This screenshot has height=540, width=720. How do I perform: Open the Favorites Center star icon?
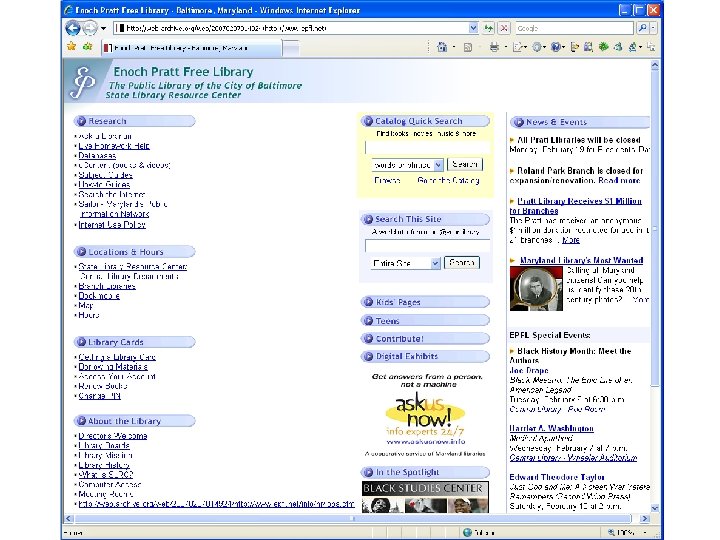pyautogui.click(x=71, y=46)
